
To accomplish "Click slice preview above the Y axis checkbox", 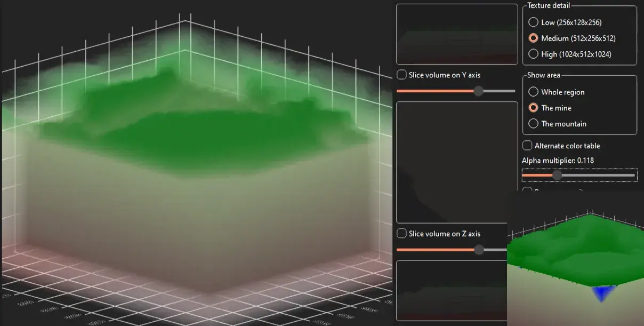I will coord(457,34).
